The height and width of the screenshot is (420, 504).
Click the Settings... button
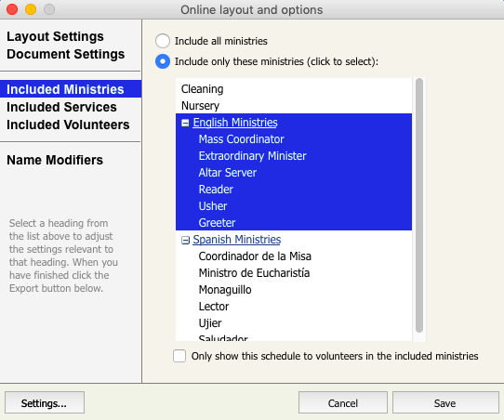[45, 402]
